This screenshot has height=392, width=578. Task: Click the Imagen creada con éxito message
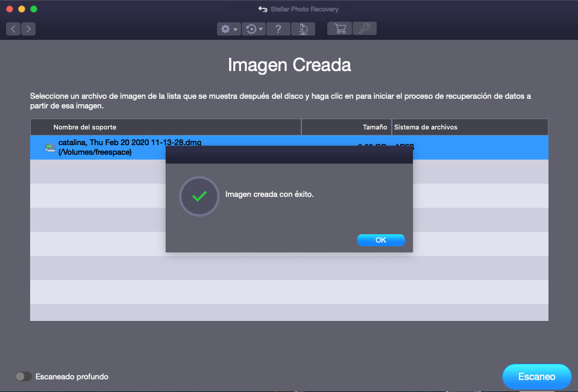click(269, 194)
